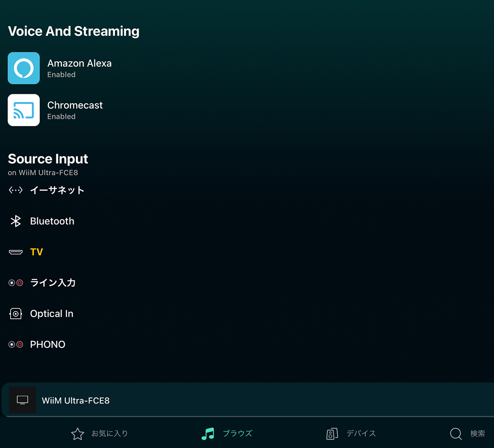Select the ライン入力 source input
The height and width of the screenshot is (448, 494).
pyautogui.click(x=53, y=283)
